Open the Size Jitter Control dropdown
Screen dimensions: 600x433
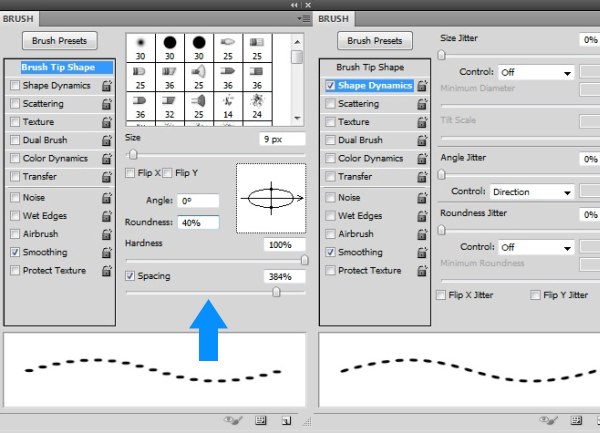coord(535,73)
